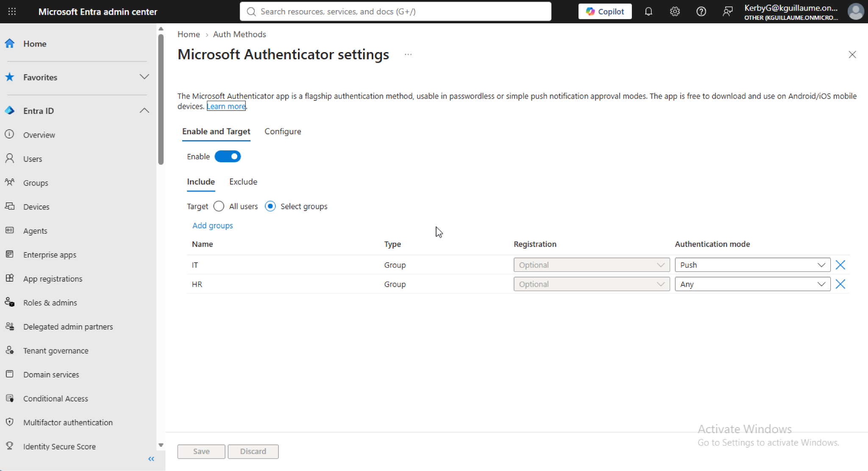Click the Home house icon in sidebar
The width and height of the screenshot is (868, 471).
10,43
